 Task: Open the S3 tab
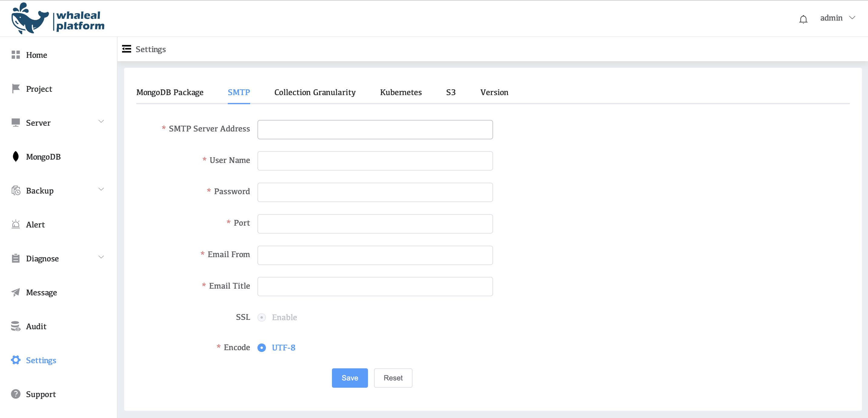451,92
